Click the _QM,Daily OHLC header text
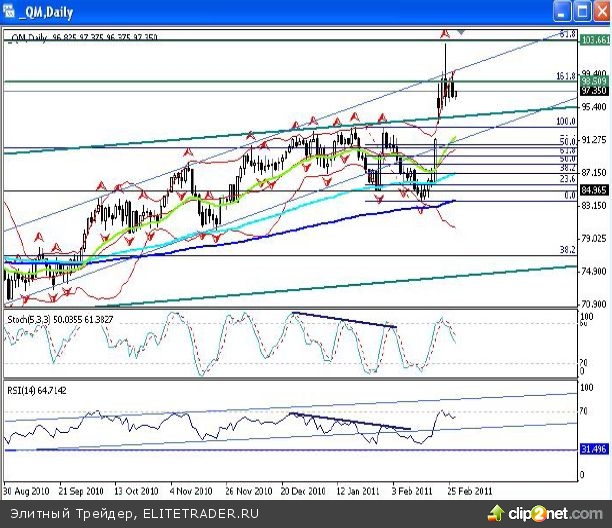The image size is (612, 528). coord(80,37)
